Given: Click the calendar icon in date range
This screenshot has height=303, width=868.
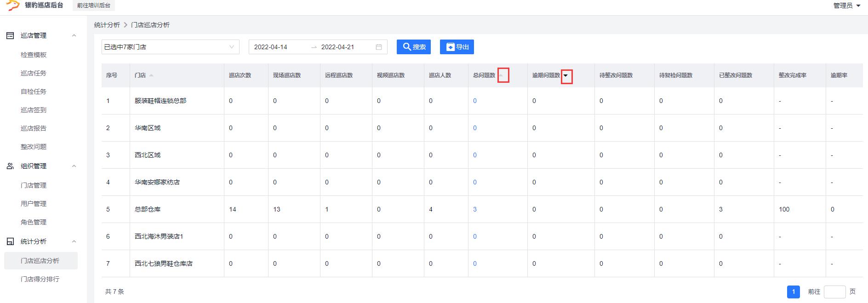Looking at the screenshot, I should [379, 47].
